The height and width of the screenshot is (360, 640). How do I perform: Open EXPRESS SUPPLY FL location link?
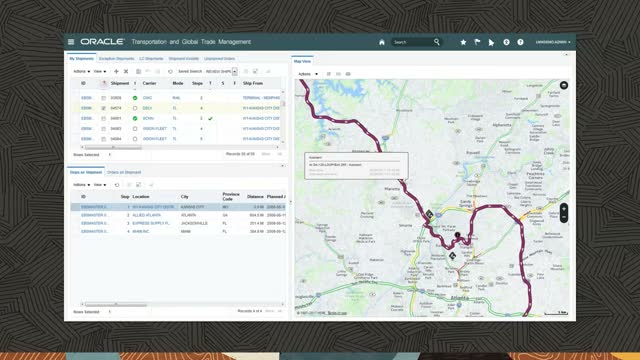[151, 223]
